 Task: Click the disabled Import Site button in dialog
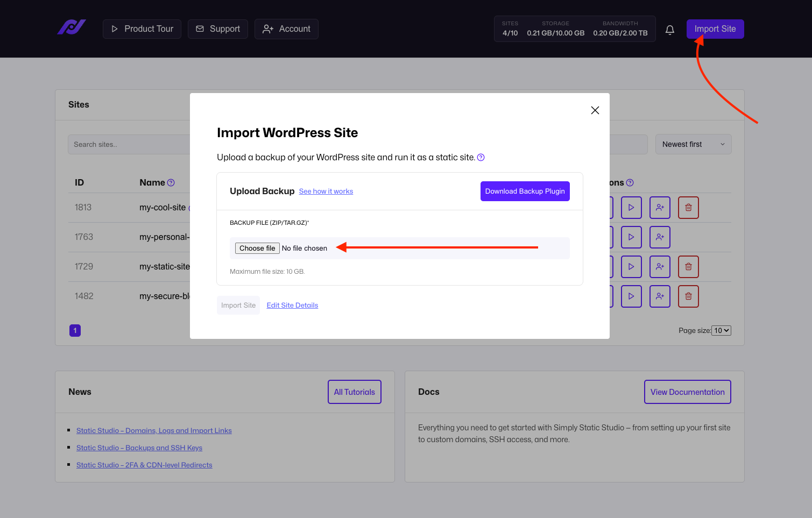(x=238, y=306)
